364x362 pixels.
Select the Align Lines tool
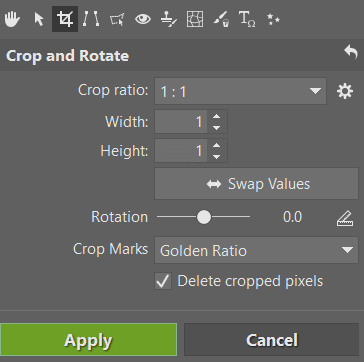tap(91, 19)
